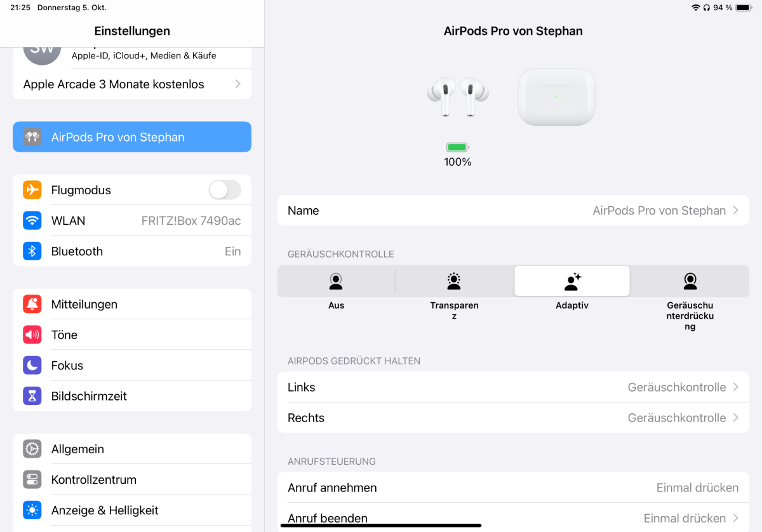The image size is (762, 532).
Task: Select the Transparenz noise control mode
Action: [454, 281]
